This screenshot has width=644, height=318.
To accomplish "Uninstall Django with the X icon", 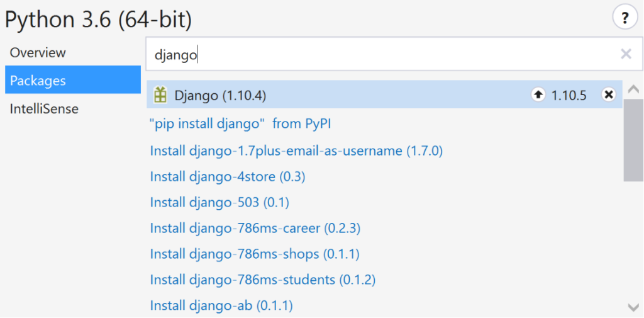I will click(x=608, y=95).
